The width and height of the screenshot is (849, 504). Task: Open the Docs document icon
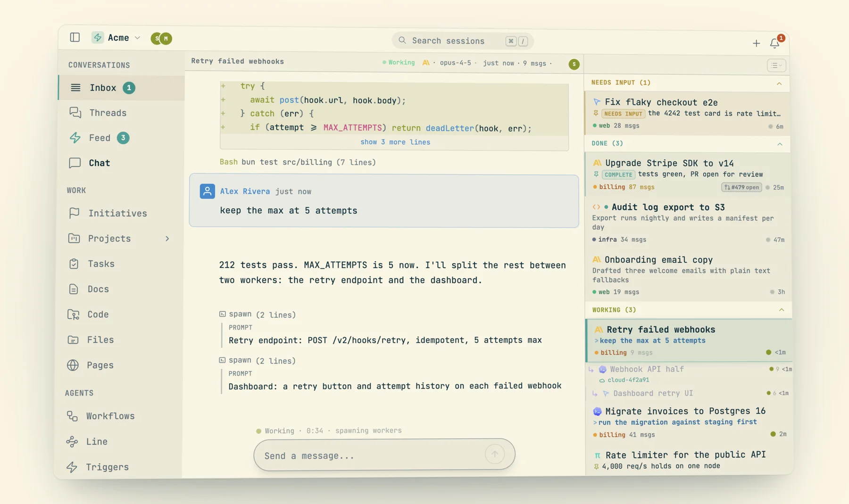click(74, 289)
